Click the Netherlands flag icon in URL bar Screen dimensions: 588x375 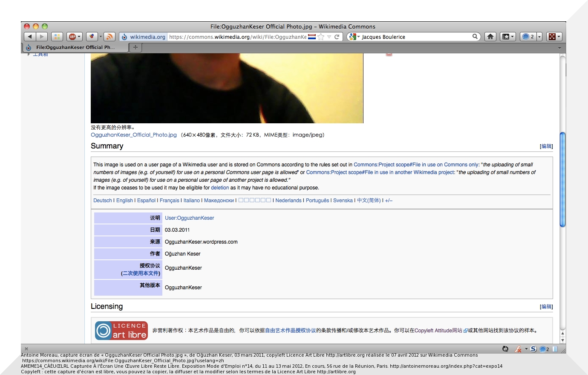[x=312, y=37]
